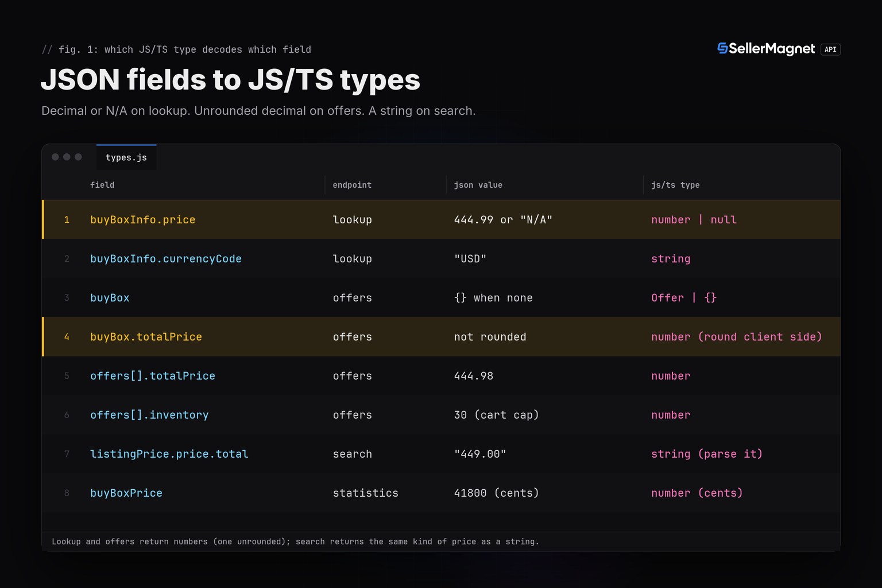Select the buyBox.totalPrice field name
This screenshot has width=882, height=588.
pyautogui.click(x=146, y=337)
